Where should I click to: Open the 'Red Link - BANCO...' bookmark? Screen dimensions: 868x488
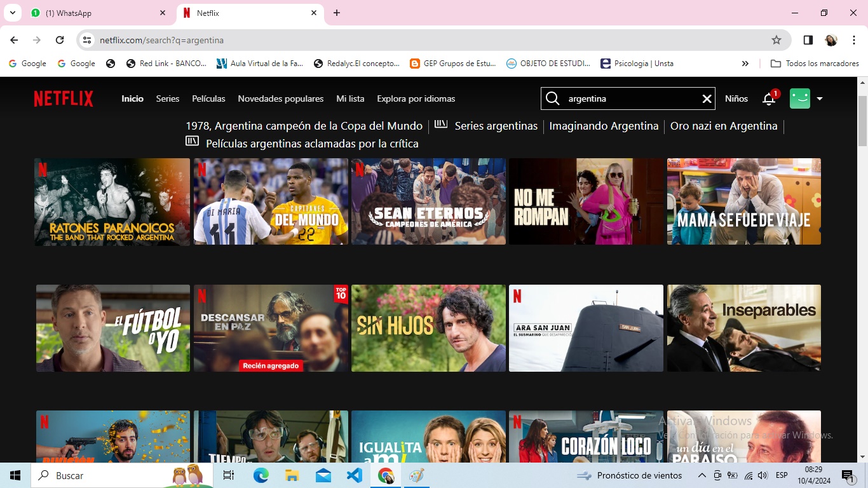pos(166,64)
